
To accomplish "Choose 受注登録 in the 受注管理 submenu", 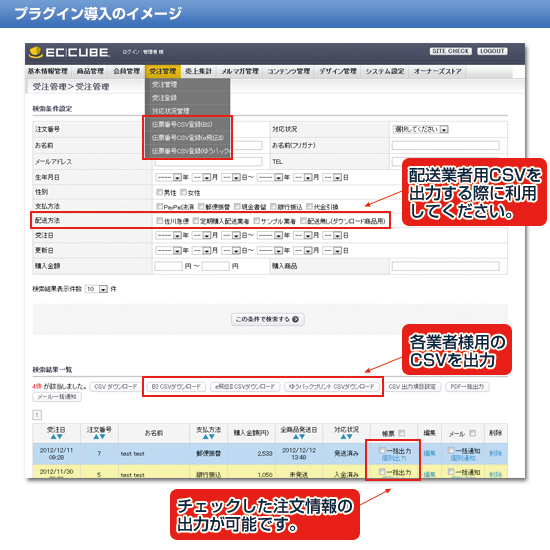I will point(188,98).
